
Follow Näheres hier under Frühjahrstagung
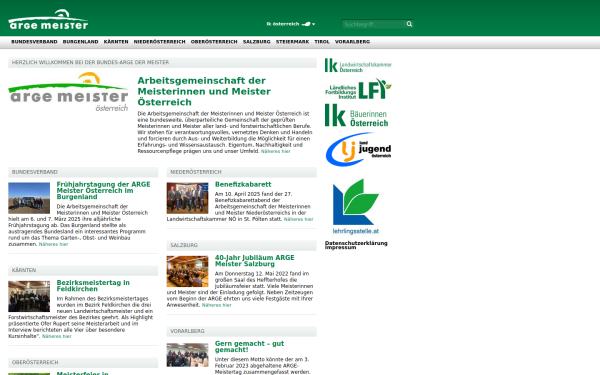(54, 245)
